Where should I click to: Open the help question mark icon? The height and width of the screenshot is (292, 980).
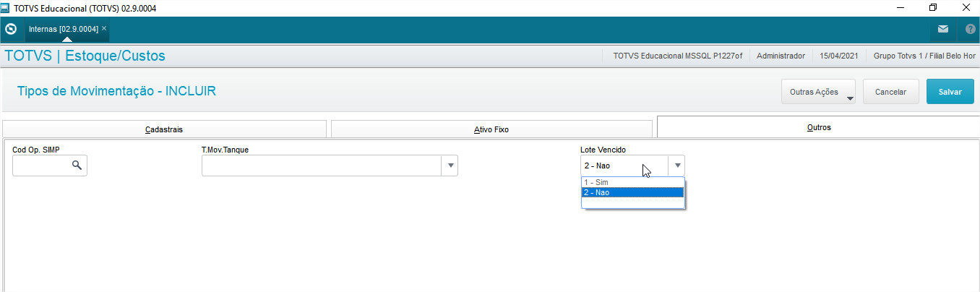coord(970,30)
